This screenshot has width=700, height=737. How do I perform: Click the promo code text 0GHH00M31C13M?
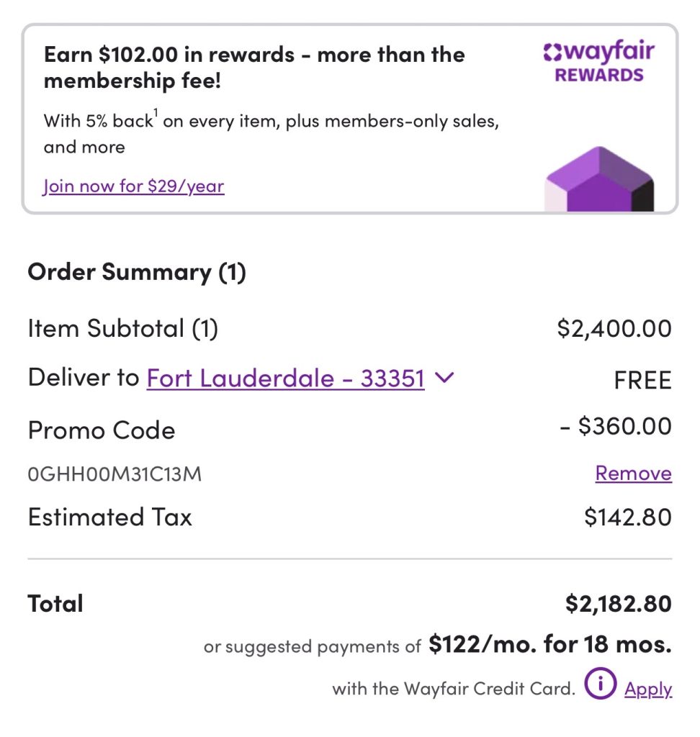click(x=115, y=474)
